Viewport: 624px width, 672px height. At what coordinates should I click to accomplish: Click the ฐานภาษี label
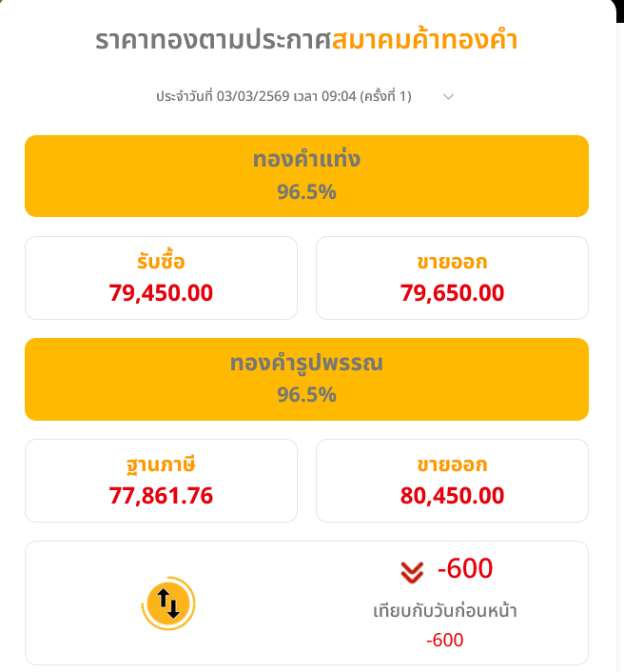click(x=161, y=464)
